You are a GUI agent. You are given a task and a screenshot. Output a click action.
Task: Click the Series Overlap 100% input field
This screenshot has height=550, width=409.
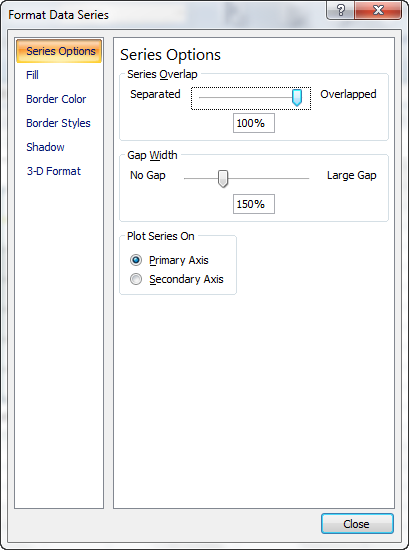click(x=254, y=123)
